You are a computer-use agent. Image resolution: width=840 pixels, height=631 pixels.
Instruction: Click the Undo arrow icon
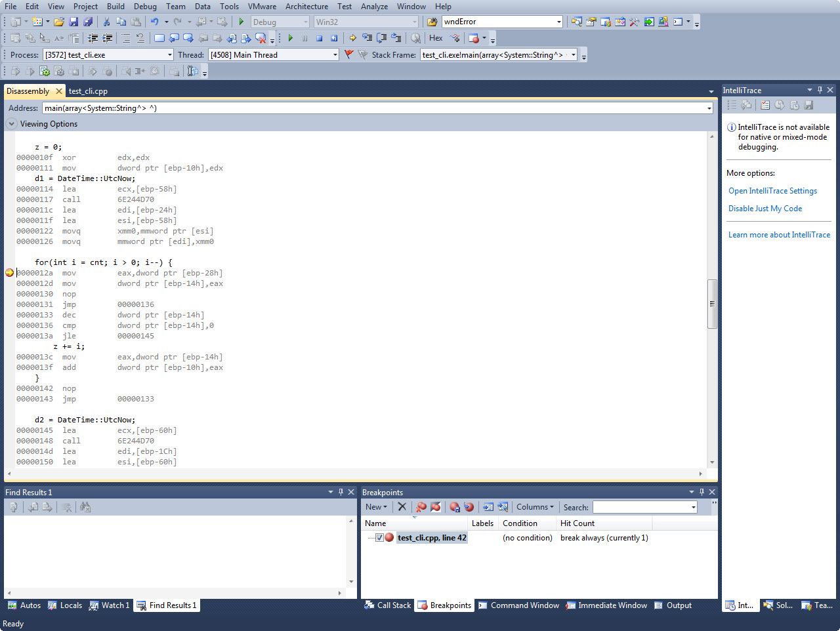pos(155,22)
